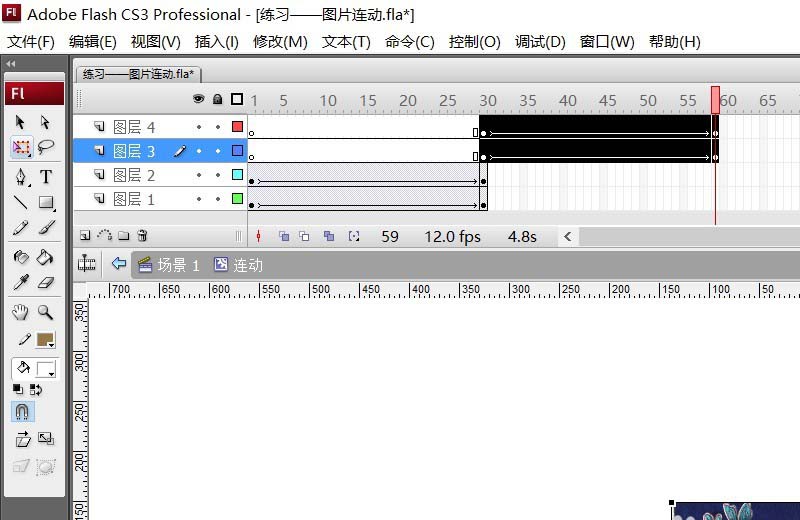800x520 pixels.
Task: Click the Rotate and Skew option
Action: (x=22, y=439)
